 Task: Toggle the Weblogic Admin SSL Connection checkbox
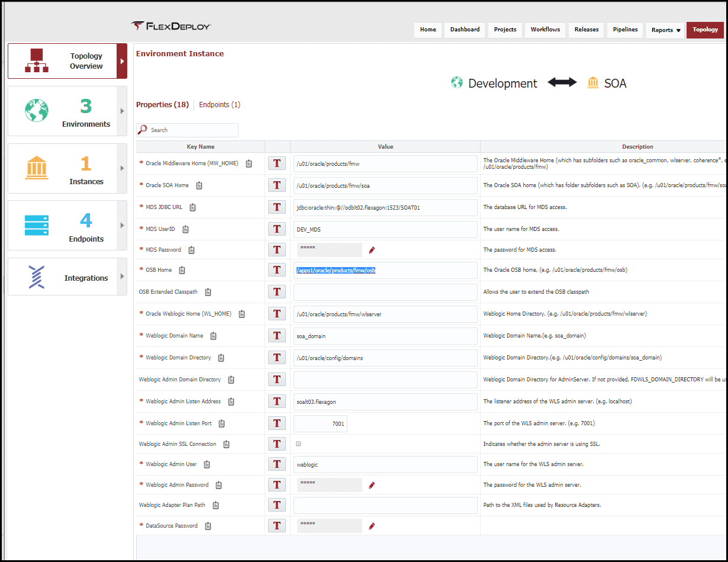(x=298, y=444)
